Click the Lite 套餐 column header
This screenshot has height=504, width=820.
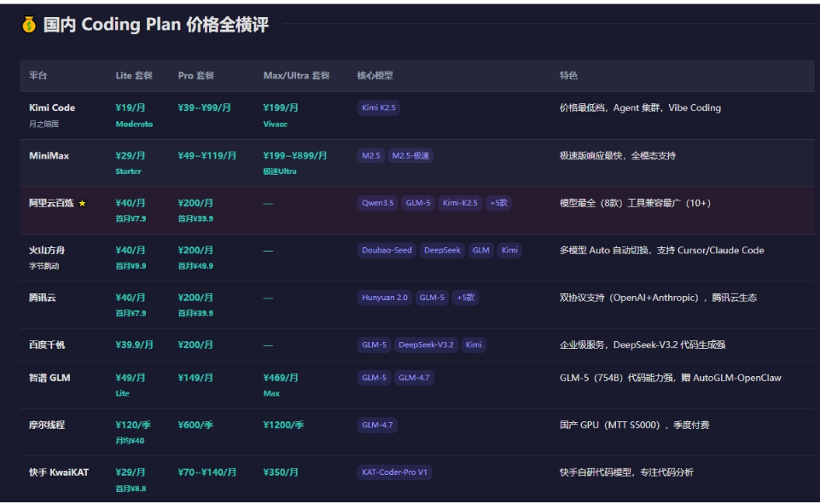pyautogui.click(x=134, y=76)
